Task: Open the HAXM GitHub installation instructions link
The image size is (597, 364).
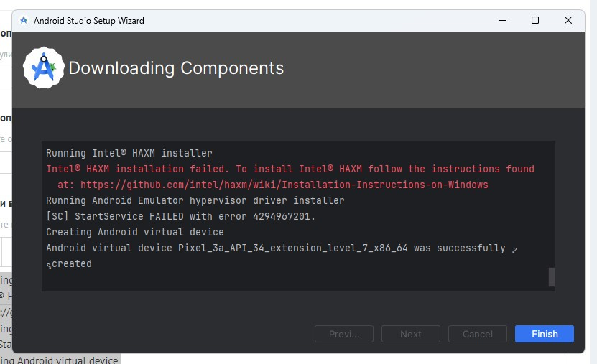Action: 284,185
